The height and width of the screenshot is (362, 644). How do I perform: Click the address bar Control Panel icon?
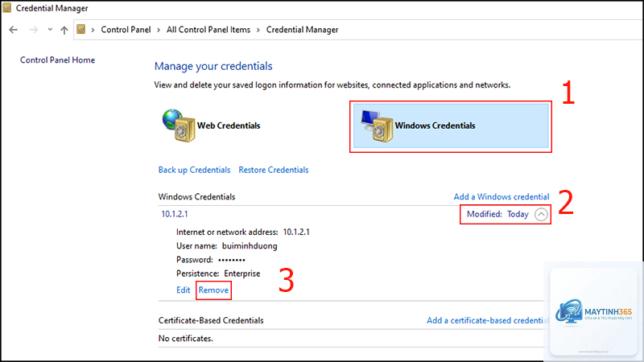[81, 29]
